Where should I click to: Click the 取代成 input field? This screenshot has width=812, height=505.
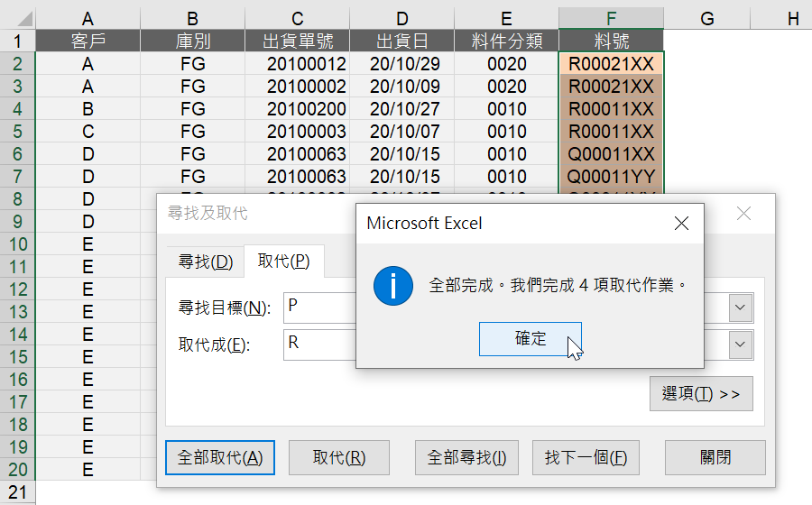[x=320, y=344]
